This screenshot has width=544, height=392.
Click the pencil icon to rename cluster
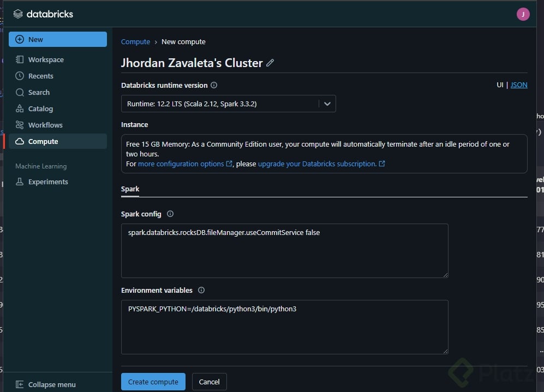point(270,63)
